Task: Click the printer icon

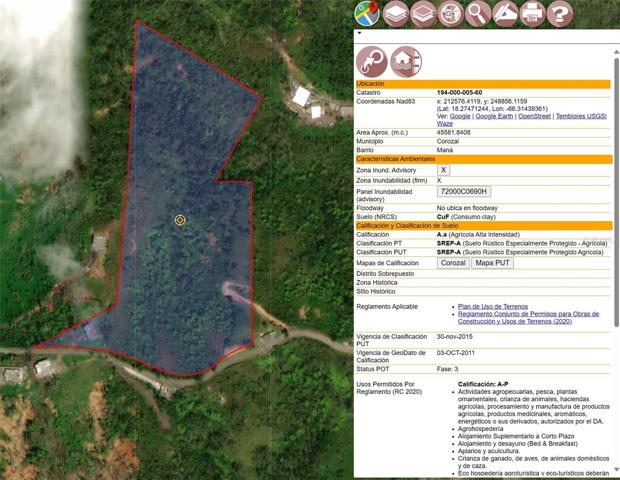Action: pos(532,14)
